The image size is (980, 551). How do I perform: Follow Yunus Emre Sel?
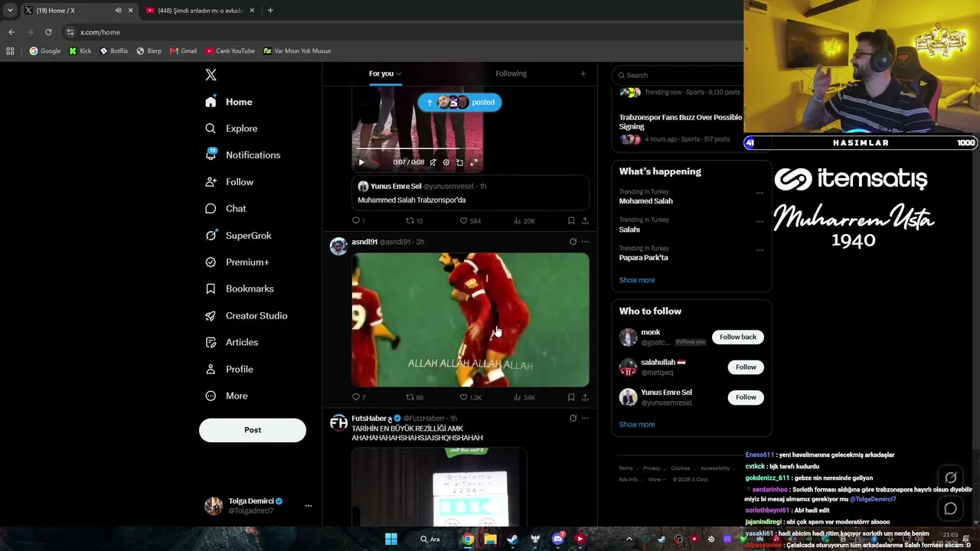point(746,397)
